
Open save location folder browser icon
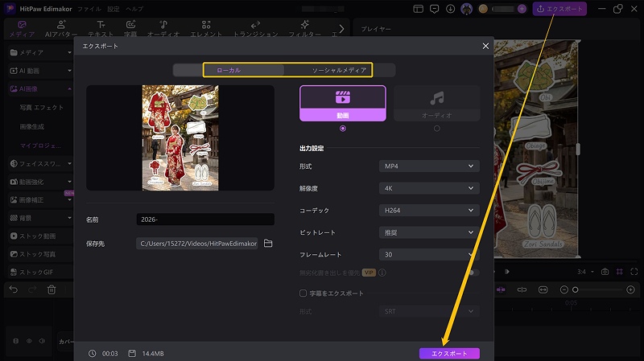pos(269,244)
